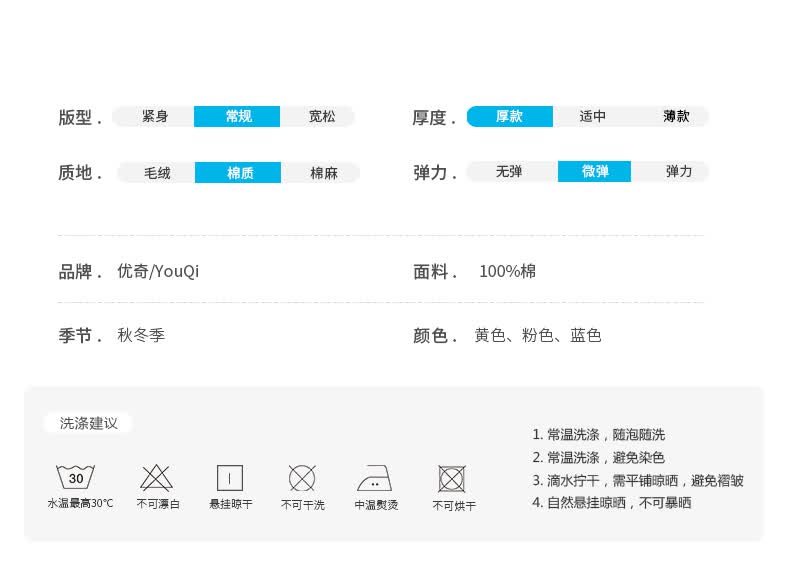Choose 适中 thickness option

592,116
